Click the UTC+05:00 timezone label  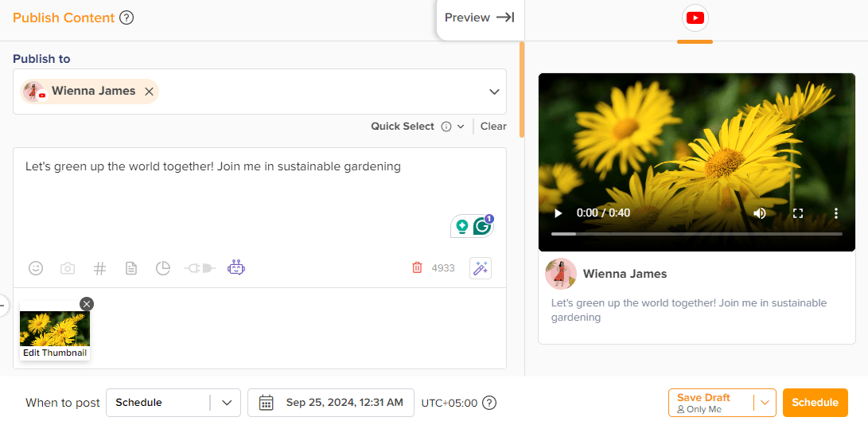[449, 403]
